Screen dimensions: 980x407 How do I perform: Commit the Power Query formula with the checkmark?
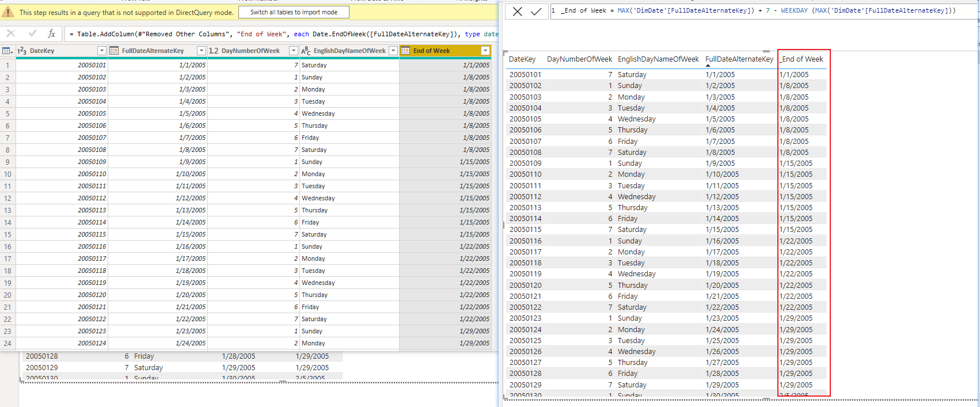[x=32, y=33]
